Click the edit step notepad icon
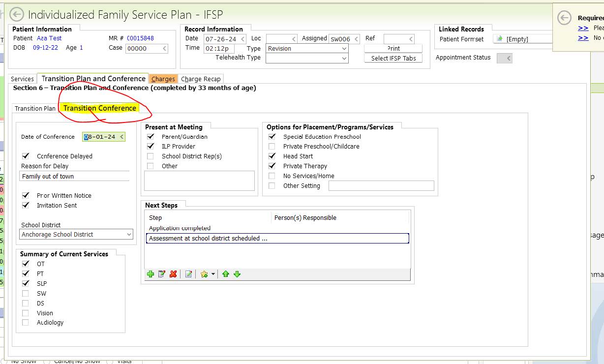This screenshot has width=604, height=364. [162, 274]
